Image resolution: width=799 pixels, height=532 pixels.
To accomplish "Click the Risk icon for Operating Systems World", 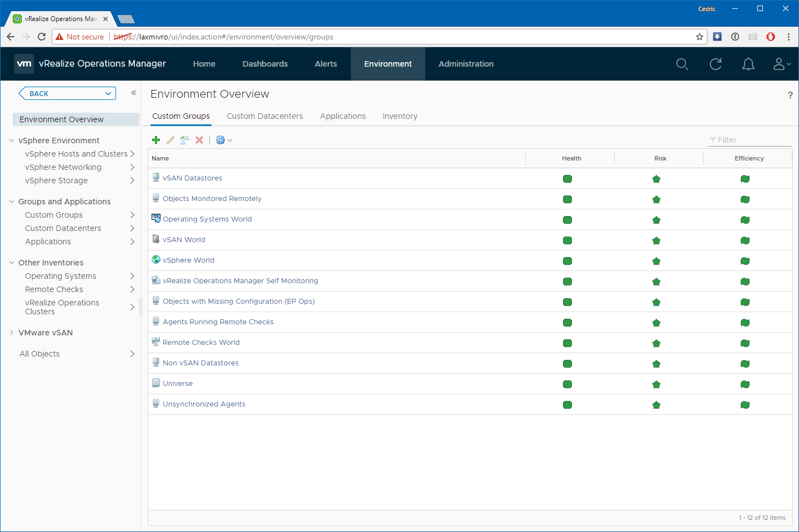I will (x=656, y=220).
